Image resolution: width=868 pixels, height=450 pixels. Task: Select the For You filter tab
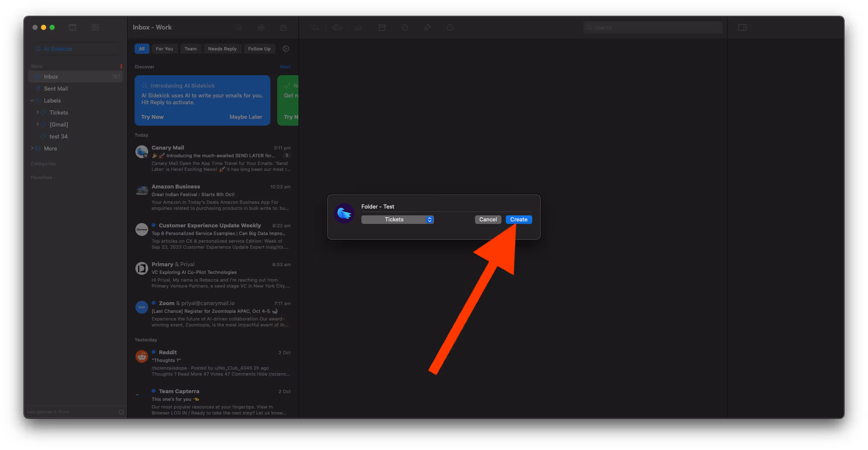click(x=164, y=49)
